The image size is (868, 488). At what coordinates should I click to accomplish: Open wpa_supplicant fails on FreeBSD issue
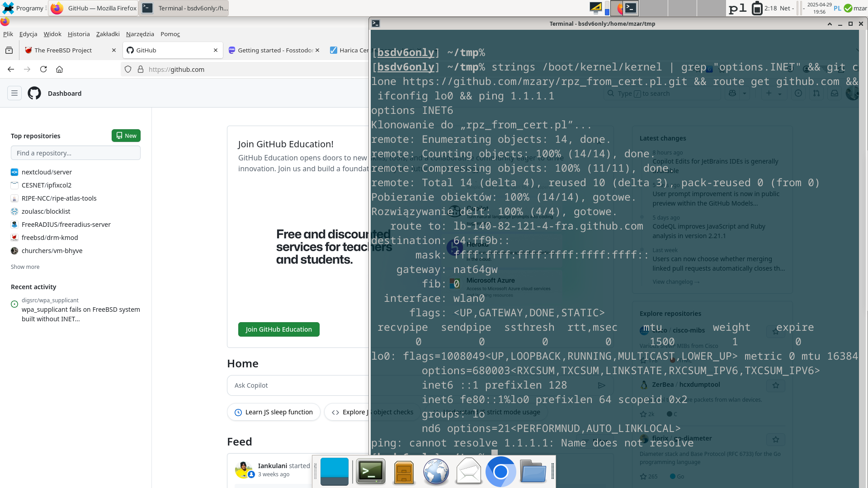point(81,314)
